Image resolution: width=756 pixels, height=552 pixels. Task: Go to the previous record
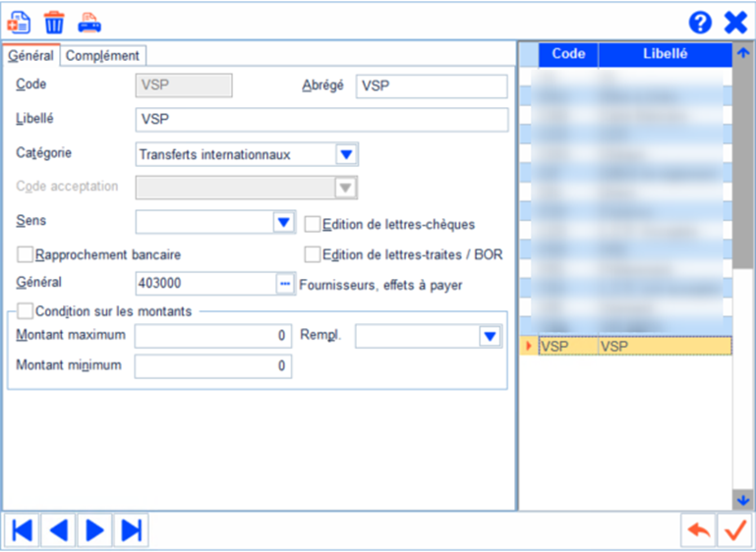click(58, 530)
